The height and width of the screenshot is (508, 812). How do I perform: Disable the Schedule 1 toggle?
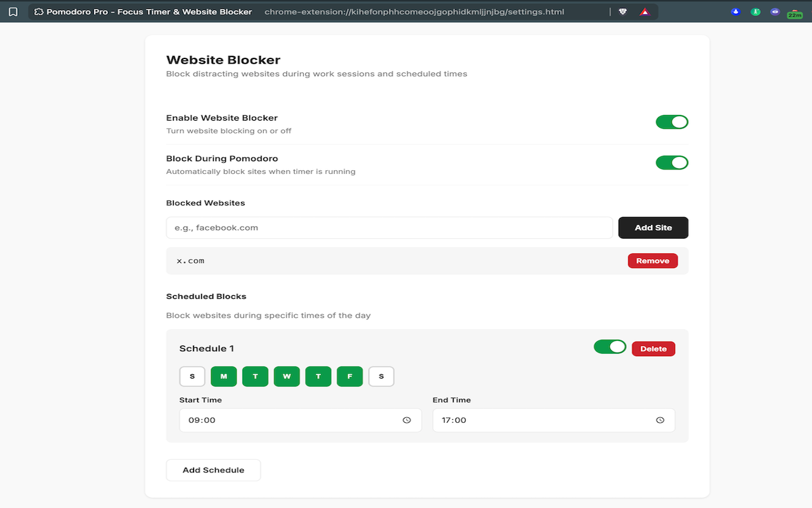[610, 347]
